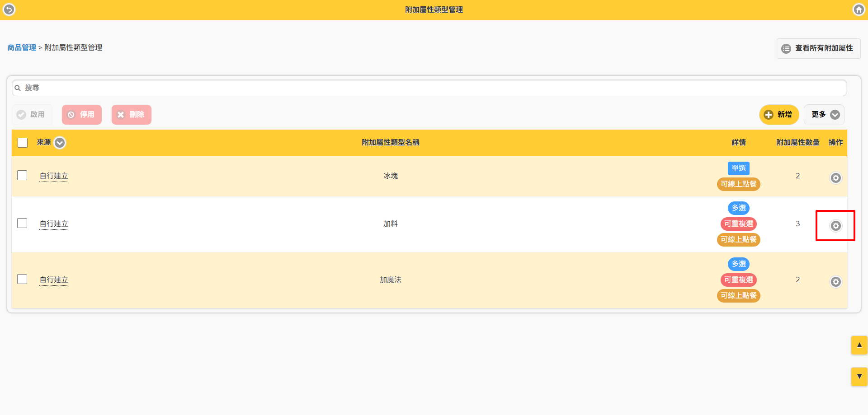Toggle the select-all checkbox in table header

coord(23,143)
